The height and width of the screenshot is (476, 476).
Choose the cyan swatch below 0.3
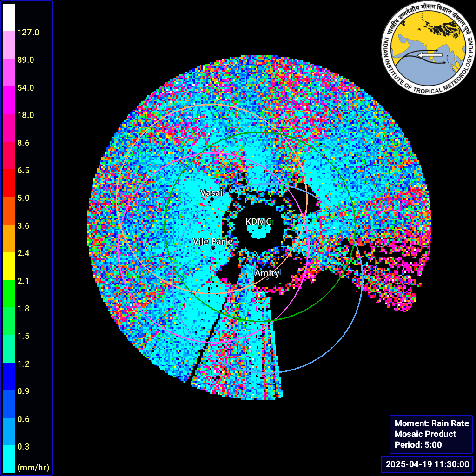point(9,459)
